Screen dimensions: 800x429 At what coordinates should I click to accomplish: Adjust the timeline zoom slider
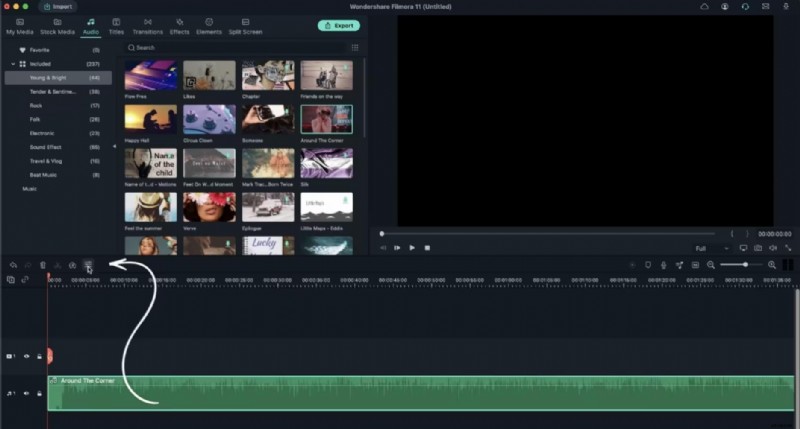click(x=741, y=265)
